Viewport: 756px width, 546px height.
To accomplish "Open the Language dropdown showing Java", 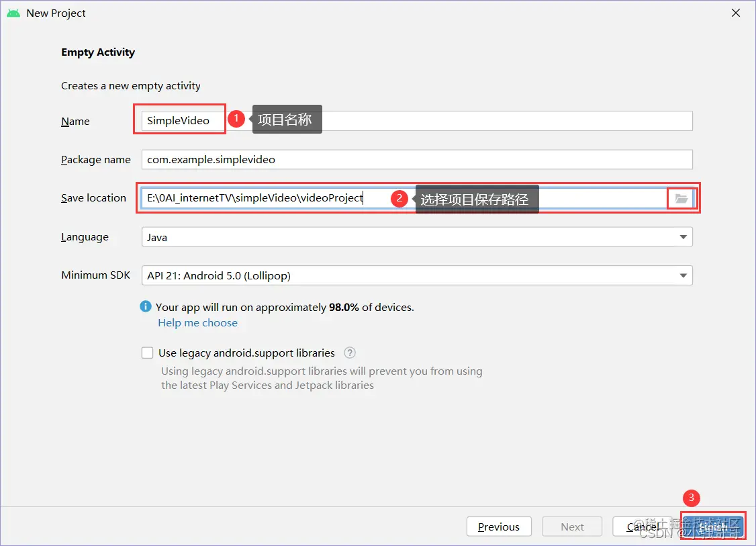I will tap(417, 237).
